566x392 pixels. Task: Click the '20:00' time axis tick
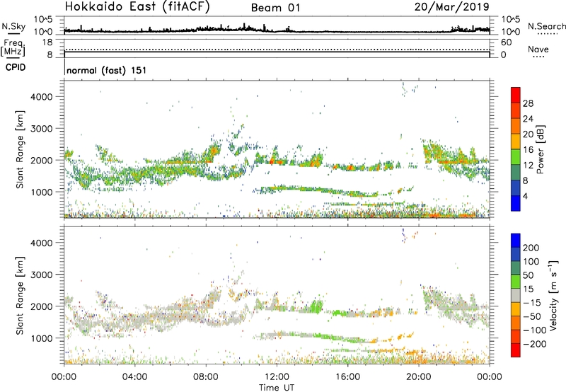pos(418,377)
